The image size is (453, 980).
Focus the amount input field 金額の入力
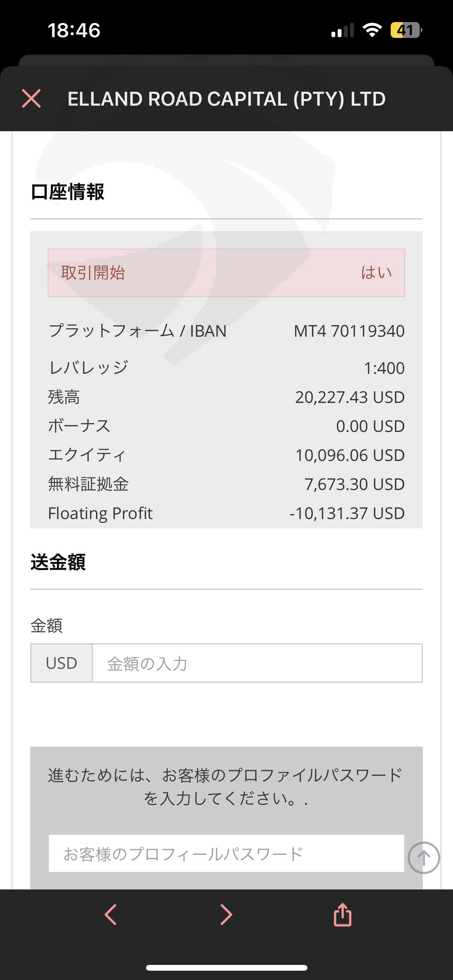coord(257,663)
